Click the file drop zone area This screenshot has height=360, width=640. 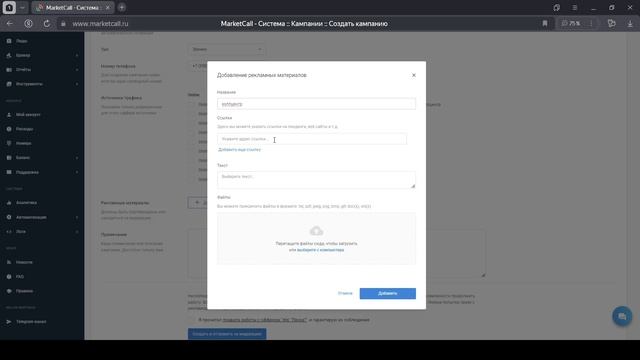316,238
